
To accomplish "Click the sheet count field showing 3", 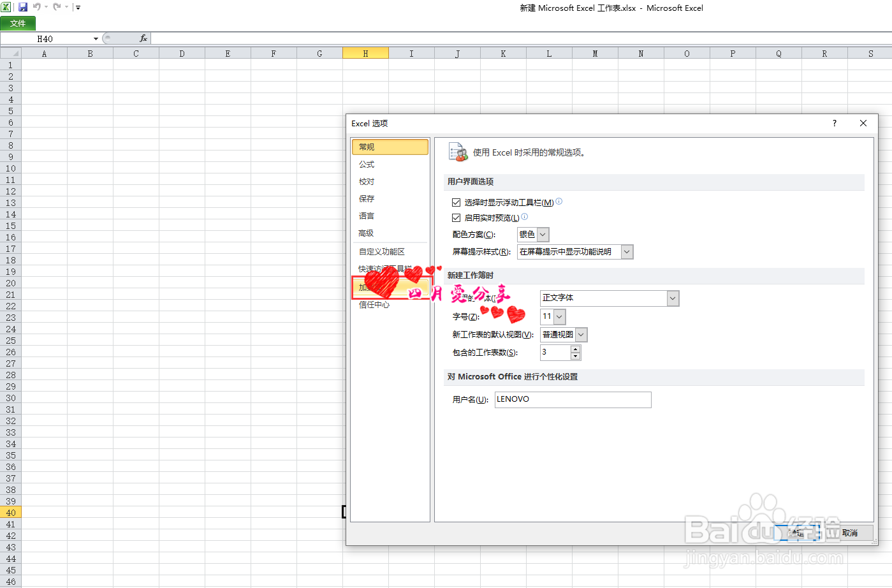I will (x=555, y=352).
